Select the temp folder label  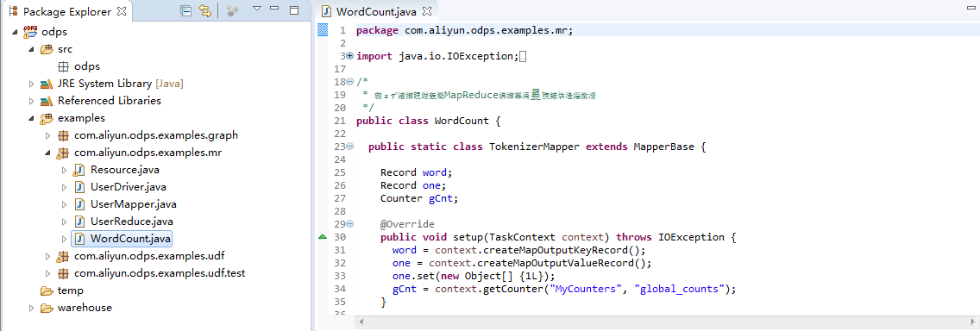[x=71, y=290]
